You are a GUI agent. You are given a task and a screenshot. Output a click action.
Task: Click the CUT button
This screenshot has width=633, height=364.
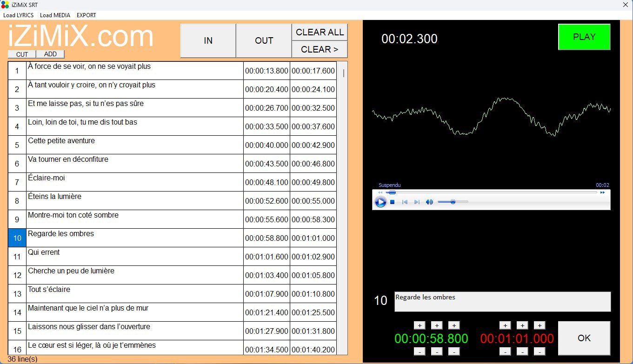[x=22, y=54]
